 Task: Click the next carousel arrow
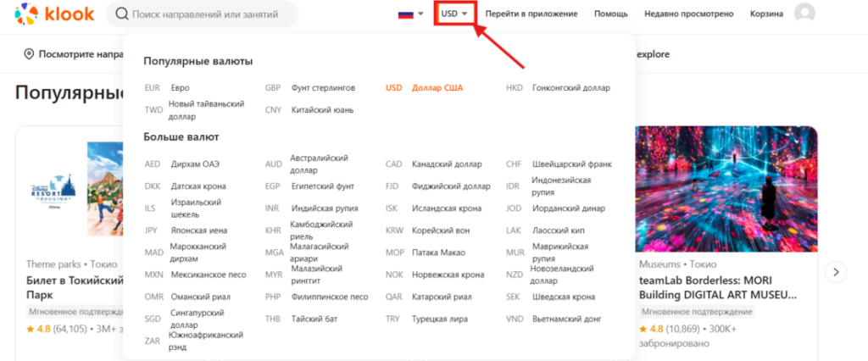pyautogui.click(x=836, y=272)
